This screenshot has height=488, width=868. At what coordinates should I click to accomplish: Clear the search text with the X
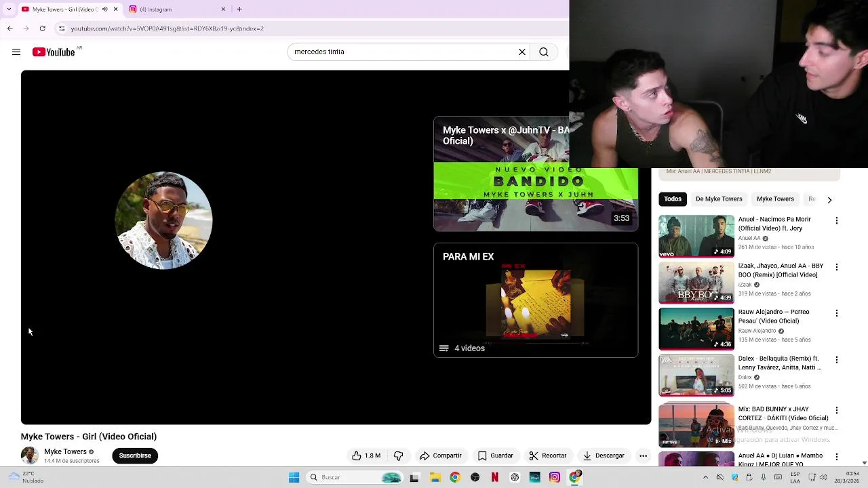(522, 52)
